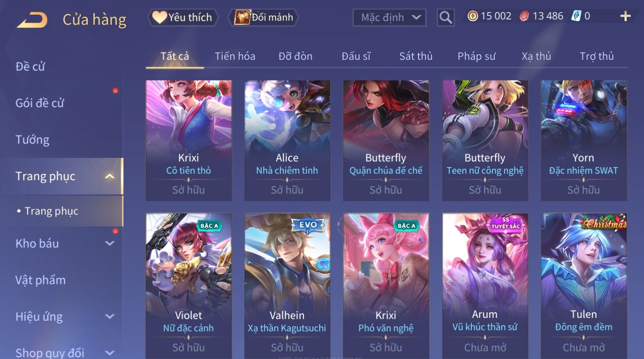Switch to the Tiến hóa tab

235,56
